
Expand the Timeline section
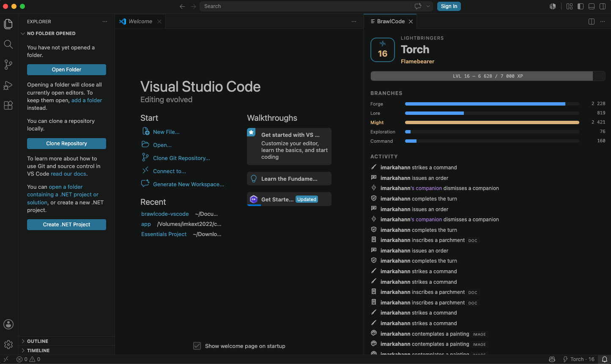tap(66, 350)
